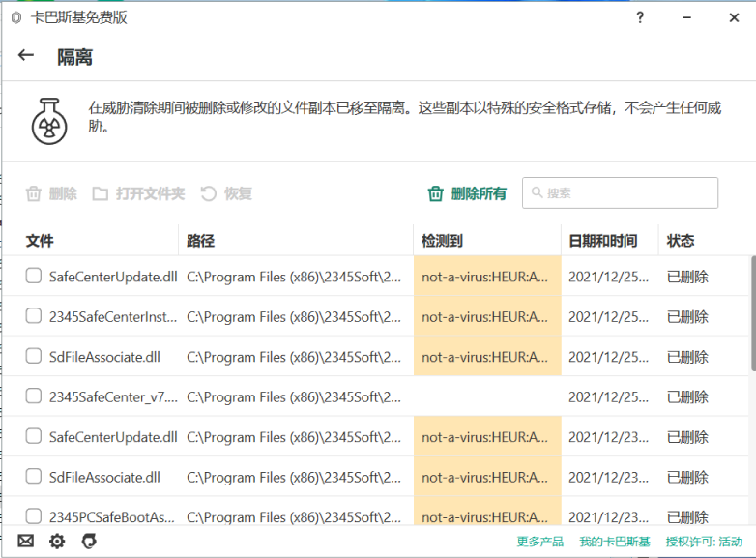Click the vertical scrollbar thumb of list
Screen dimensions: 756x558
(753, 313)
